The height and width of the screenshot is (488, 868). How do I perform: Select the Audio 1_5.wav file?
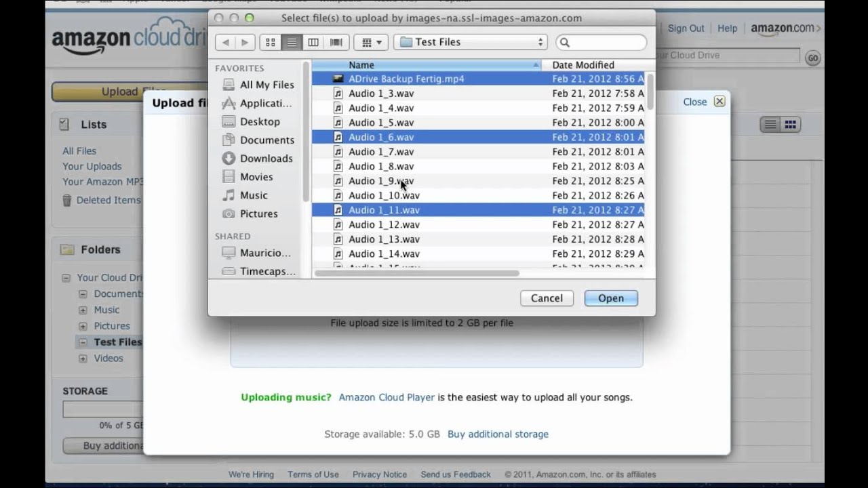click(478, 123)
